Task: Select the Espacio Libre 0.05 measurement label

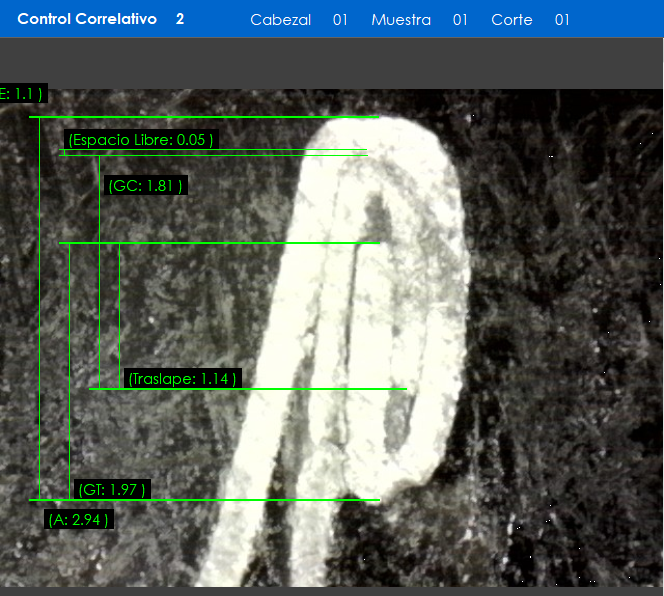Action: pos(141,140)
